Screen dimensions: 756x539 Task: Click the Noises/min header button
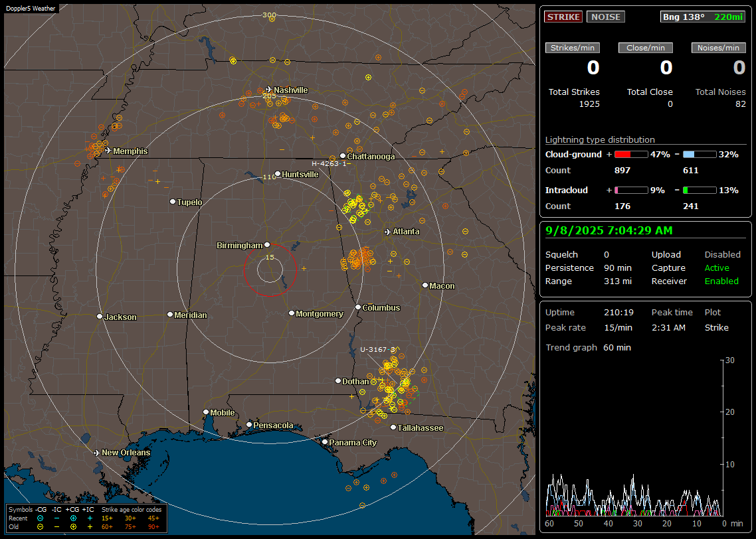(x=718, y=48)
